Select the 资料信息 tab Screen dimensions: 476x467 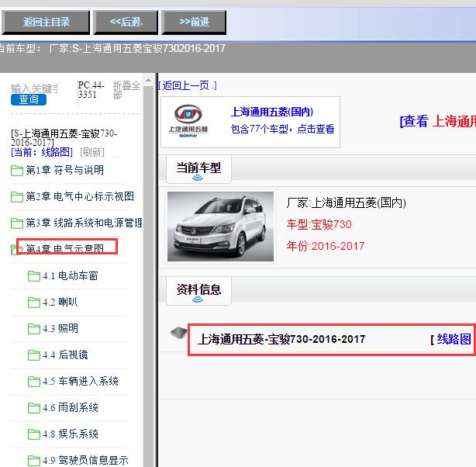point(198,290)
